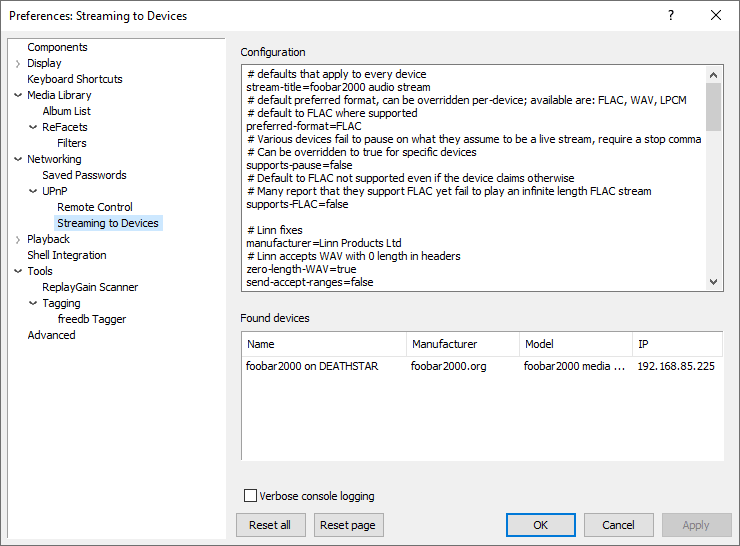Confirm settings with the OK button

click(540, 525)
